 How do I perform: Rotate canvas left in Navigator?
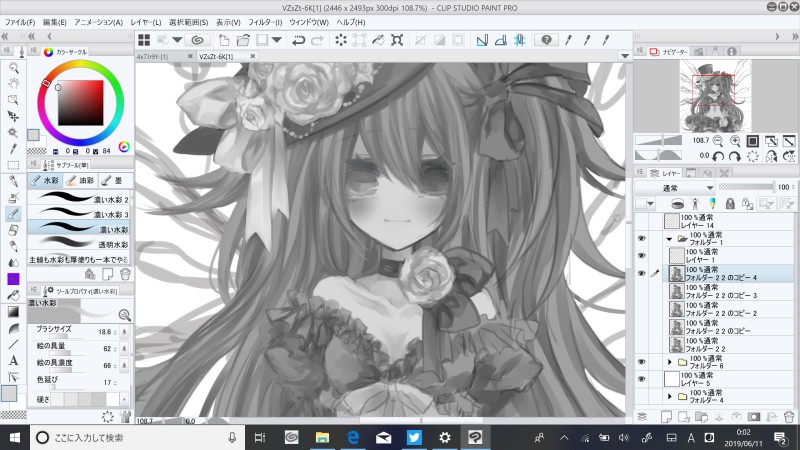pos(718,156)
